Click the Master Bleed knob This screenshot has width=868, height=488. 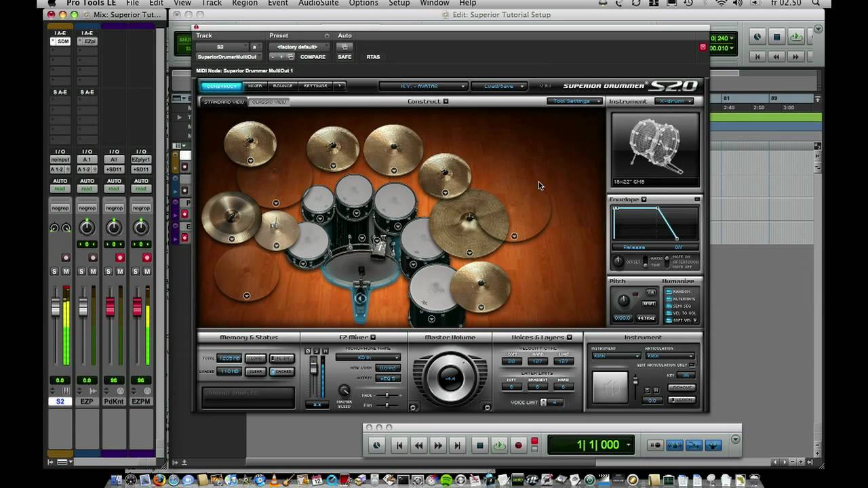344,390
